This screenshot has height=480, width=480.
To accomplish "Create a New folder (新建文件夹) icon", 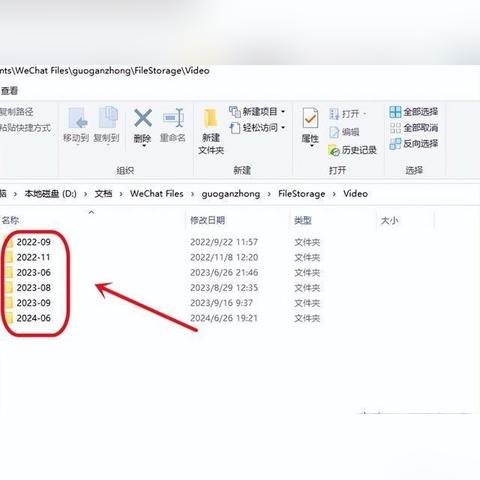I will pyautogui.click(x=211, y=118).
